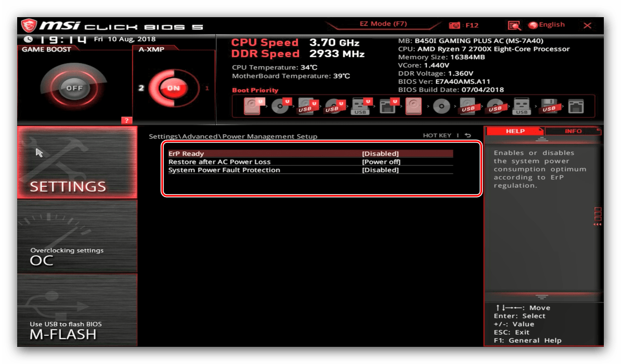Click the ESC: Exit hint

(511, 332)
